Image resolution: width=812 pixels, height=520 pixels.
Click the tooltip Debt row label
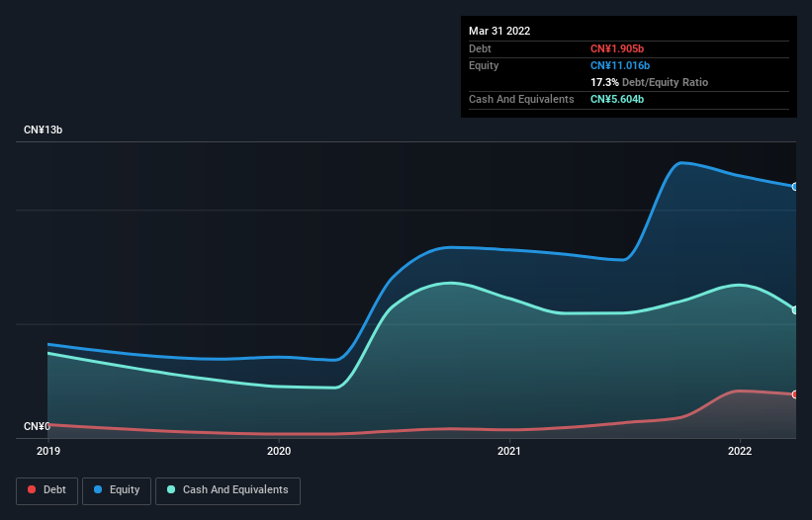[x=480, y=48]
